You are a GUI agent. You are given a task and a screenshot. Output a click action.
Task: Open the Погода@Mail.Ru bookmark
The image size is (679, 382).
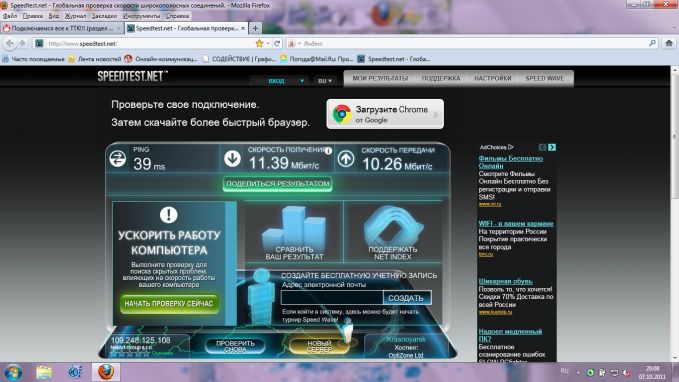click(x=317, y=59)
